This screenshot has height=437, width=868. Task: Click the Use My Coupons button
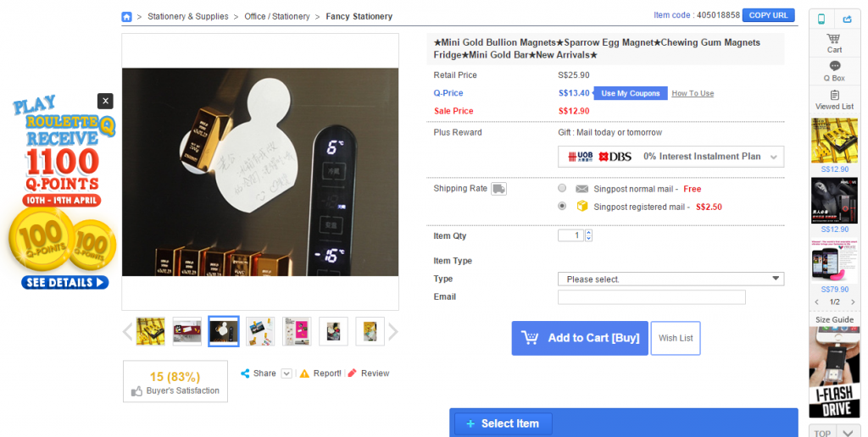(632, 93)
